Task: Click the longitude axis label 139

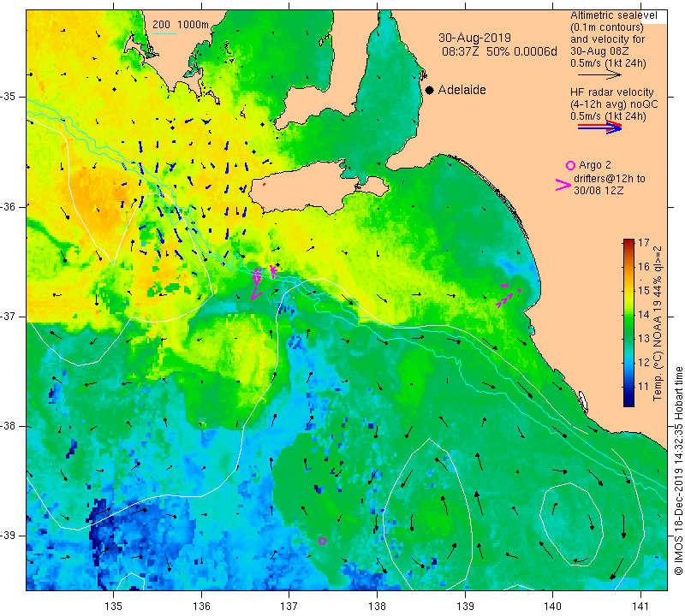Action: click(x=465, y=606)
